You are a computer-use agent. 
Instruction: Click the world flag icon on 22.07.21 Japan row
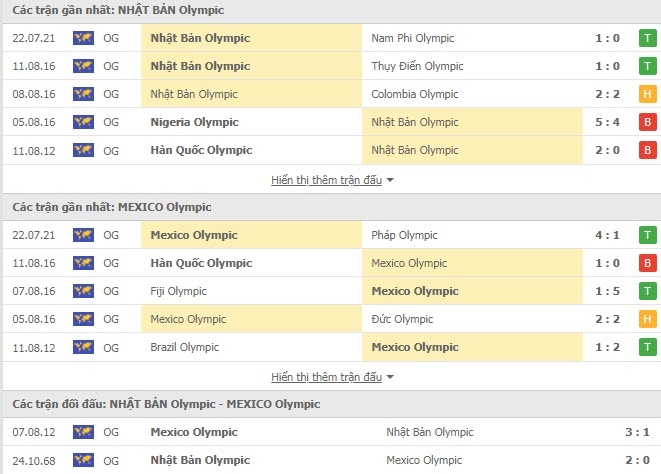click(83, 38)
